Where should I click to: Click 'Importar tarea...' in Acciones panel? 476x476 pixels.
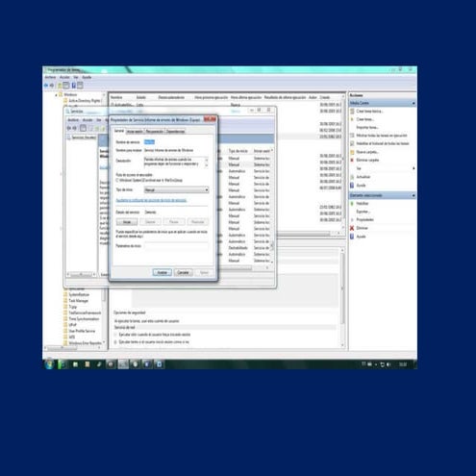(367, 128)
